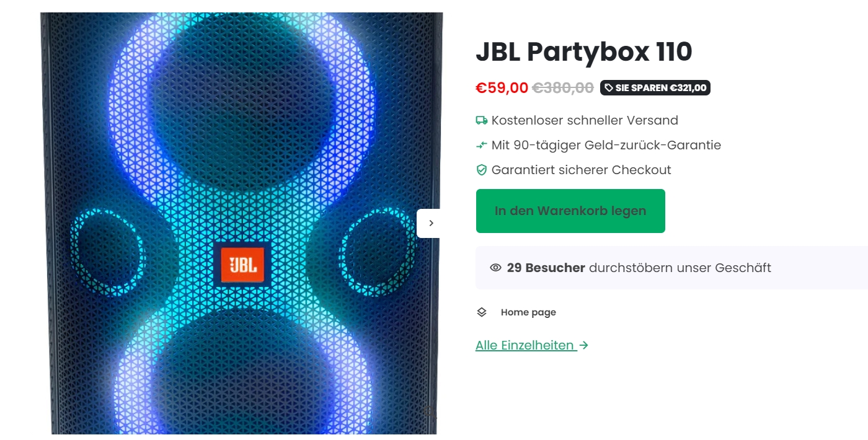
Task: Click the 29 Besucher visitor banner text
Action: 639,268
